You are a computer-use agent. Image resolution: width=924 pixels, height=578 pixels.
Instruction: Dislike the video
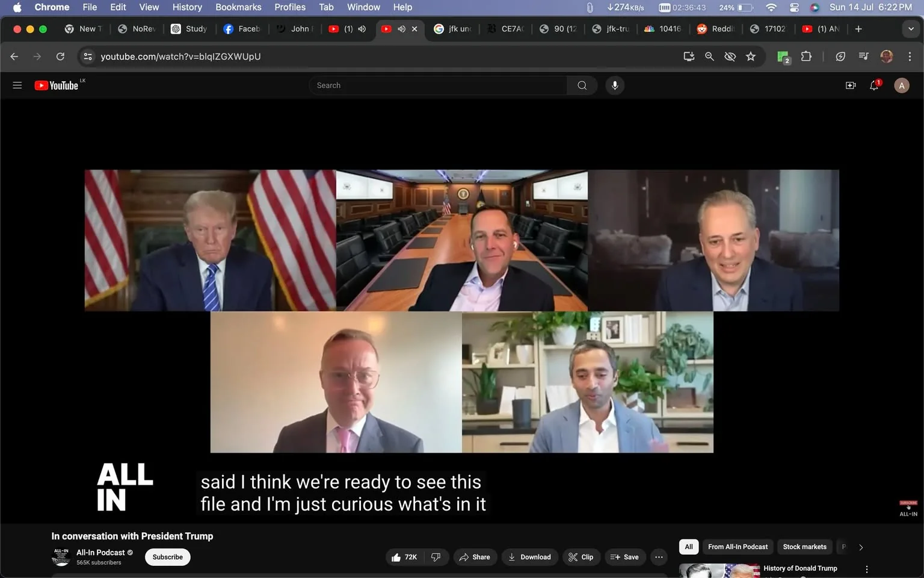click(x=436, y=557)
